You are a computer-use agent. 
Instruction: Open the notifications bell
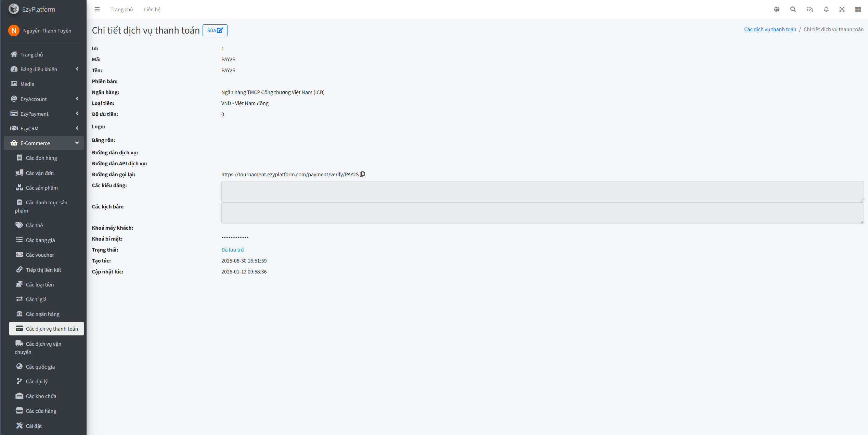pos(826,9)
